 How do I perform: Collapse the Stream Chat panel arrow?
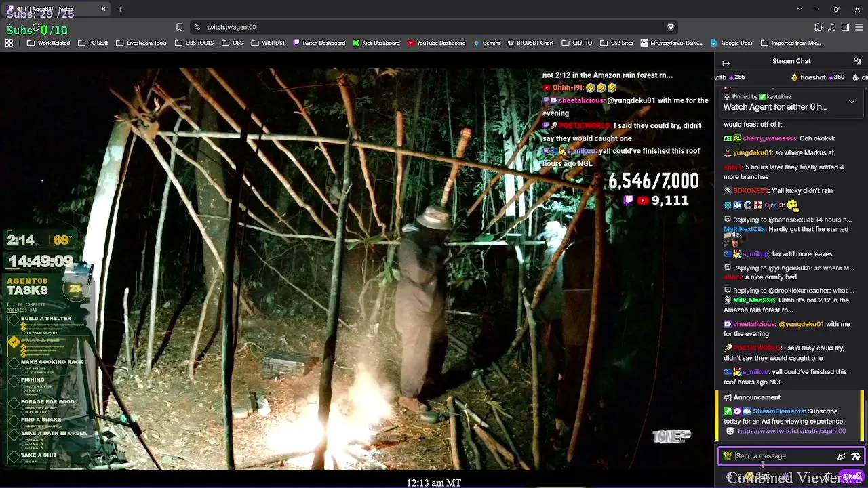726,63
